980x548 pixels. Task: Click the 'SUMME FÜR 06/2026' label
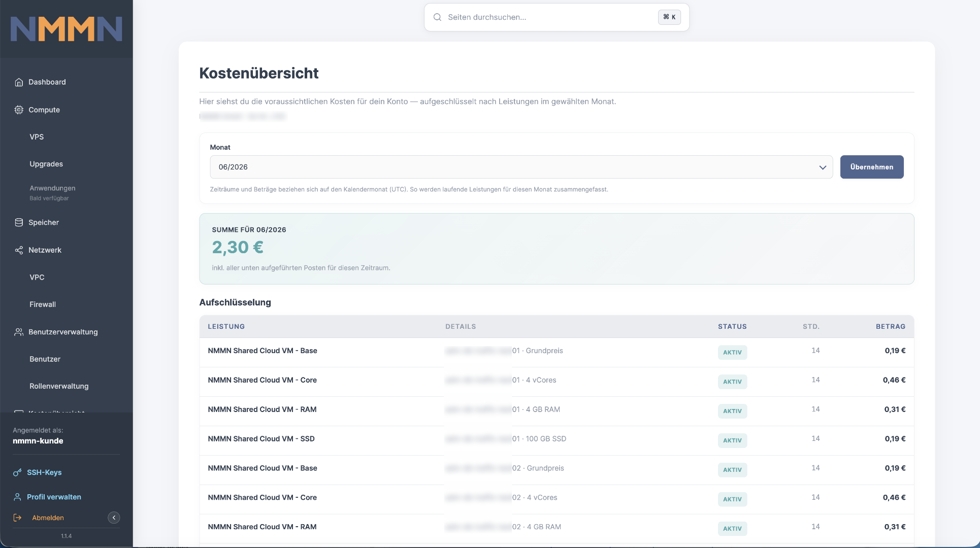(249, 230)
